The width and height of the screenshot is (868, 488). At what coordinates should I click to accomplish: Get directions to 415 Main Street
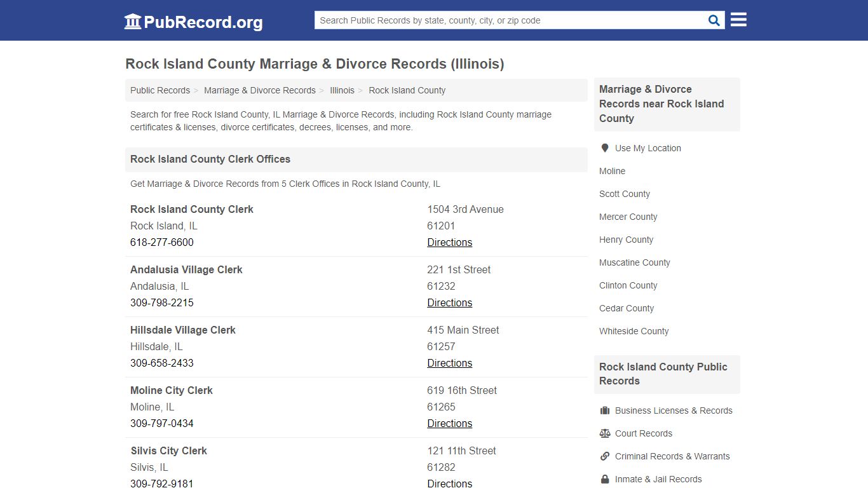pyautogui.click(x=449, y=363)
